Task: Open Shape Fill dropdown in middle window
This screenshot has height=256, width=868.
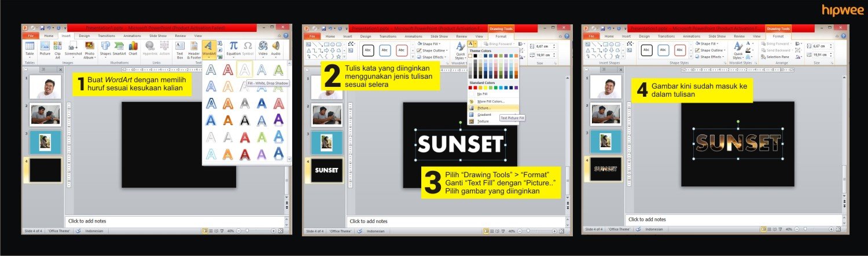Action: click(x=429, y=44)
